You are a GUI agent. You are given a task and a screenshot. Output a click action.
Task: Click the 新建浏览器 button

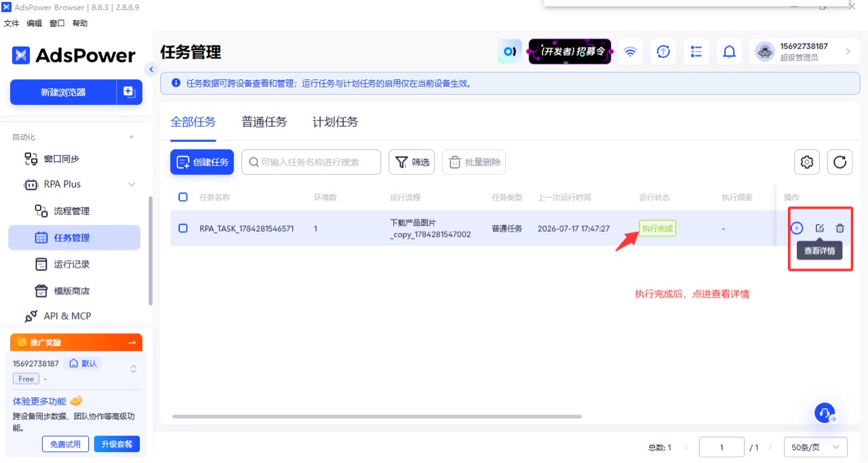(63, 92)
